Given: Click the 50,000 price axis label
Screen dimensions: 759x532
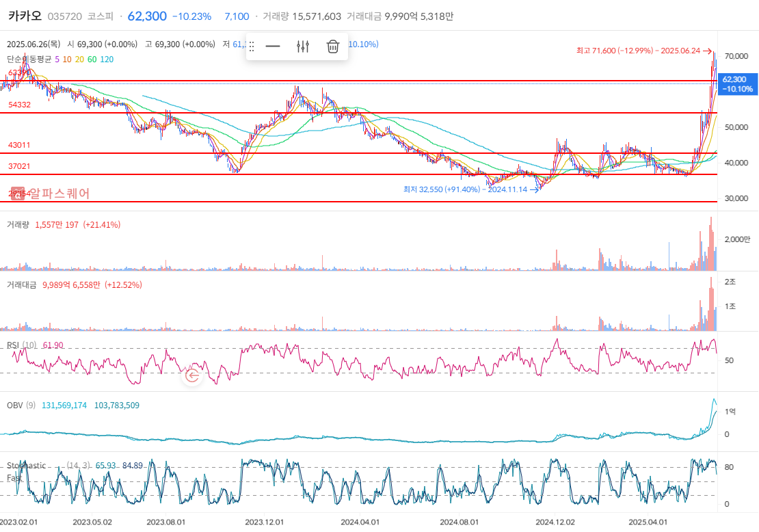Looking at the screenshot, I should (x=736, y=127).
